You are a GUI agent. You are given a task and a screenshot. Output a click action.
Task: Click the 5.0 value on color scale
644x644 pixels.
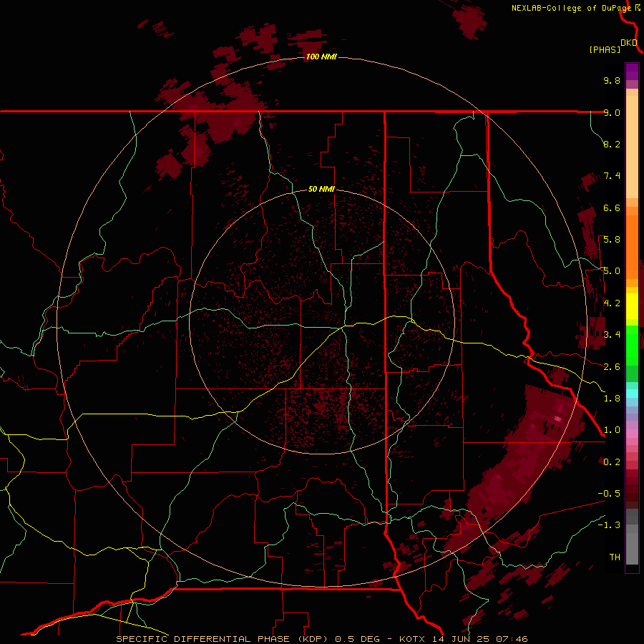click(612, 271)
